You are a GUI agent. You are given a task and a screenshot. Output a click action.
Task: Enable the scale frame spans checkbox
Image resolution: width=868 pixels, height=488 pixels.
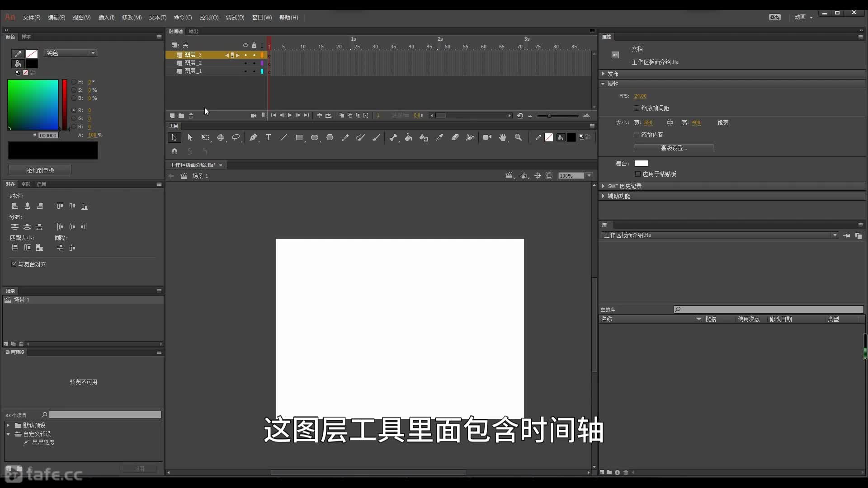tap(637, 108)
